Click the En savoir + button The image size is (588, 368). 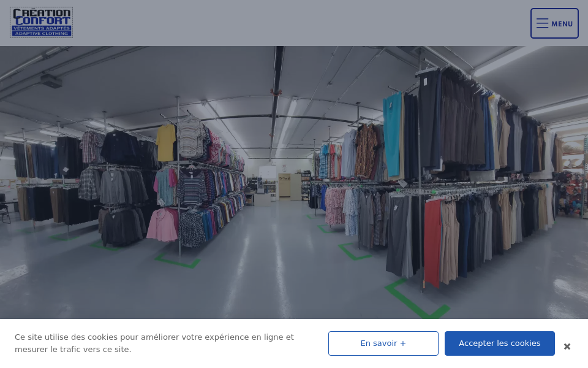[x=383, y=343]
